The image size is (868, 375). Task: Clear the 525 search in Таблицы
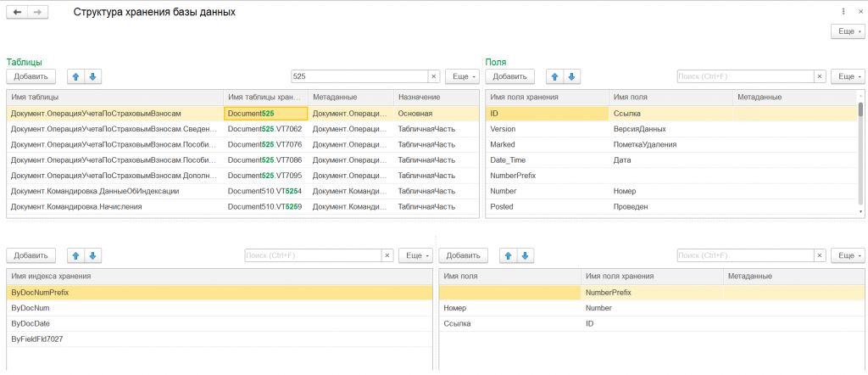tap(433, 76)
